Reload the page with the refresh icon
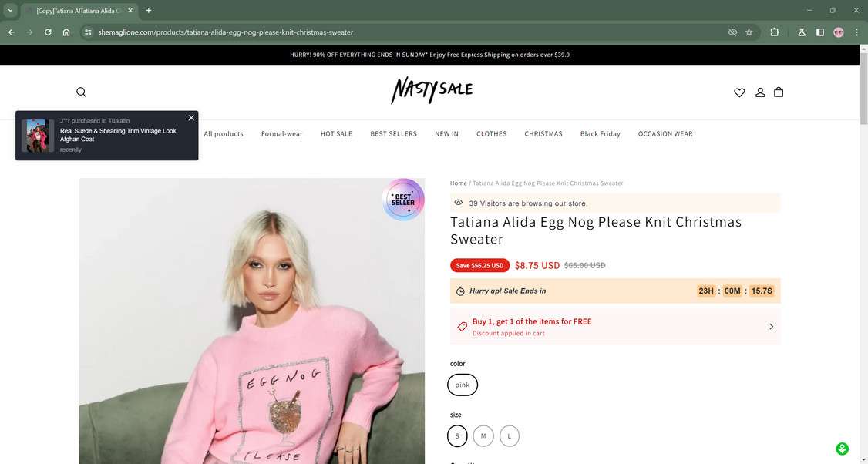The height and width of the screenshot is (464, 868). 47,32
